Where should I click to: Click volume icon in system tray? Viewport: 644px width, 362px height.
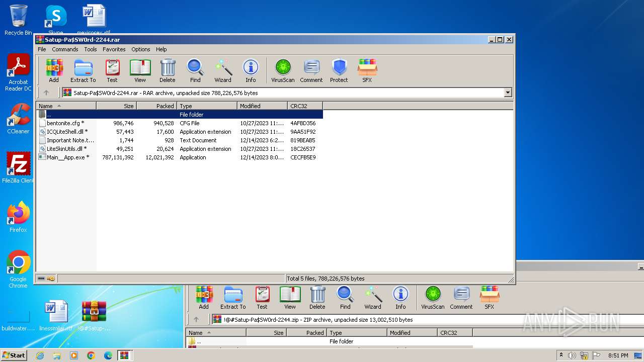pos(572,355)
